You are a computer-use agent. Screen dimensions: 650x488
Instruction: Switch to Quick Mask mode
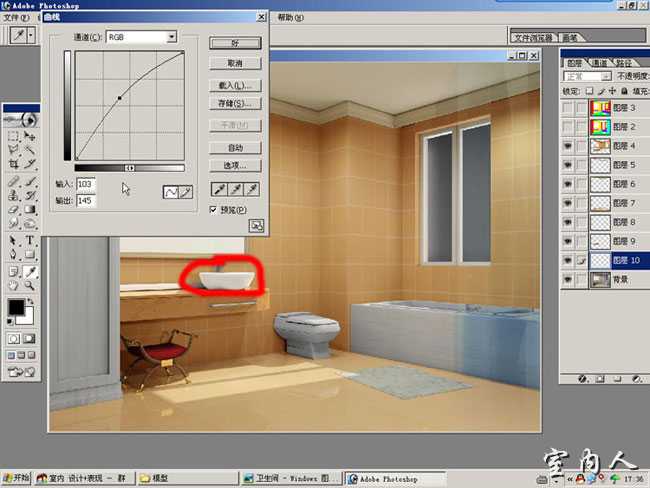[29, 339]
